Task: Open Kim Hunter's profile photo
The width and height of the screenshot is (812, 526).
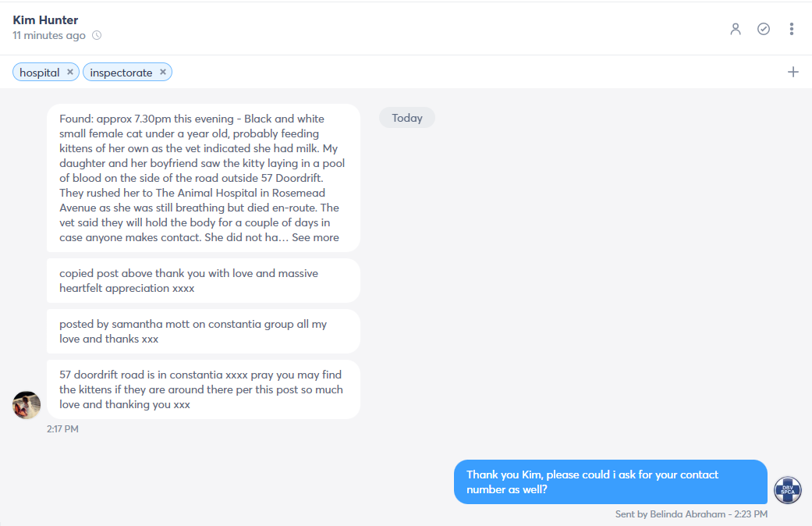Action: click(27, 405)
